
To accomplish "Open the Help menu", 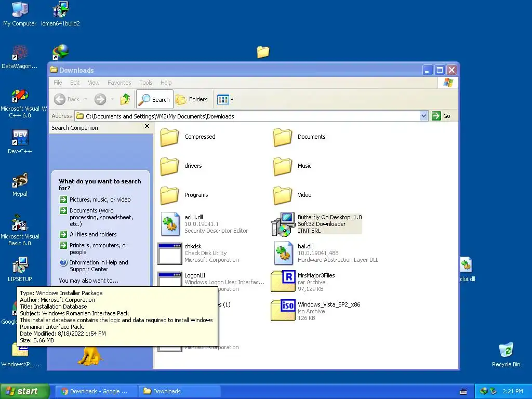I will pyautogui.click(x=166, y=83).
